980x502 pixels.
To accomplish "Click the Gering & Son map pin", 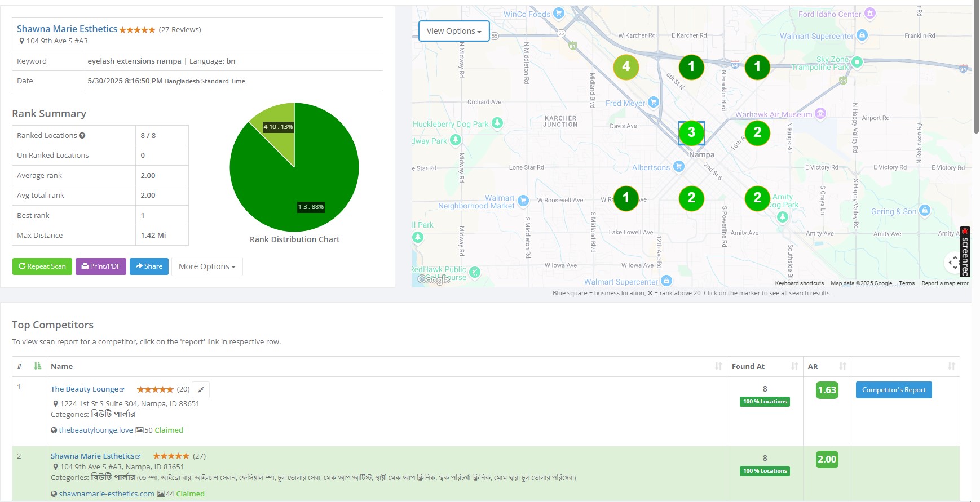I will click(924, 210).
